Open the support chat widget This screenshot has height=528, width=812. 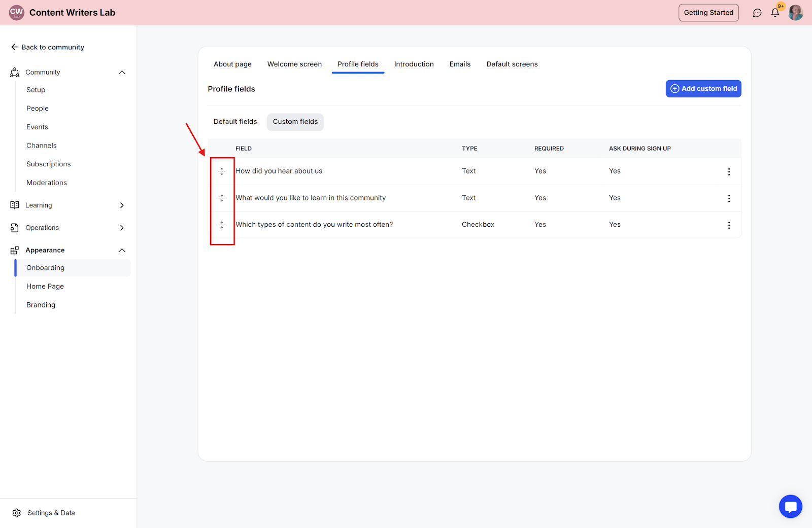click(x=791, y=506)
